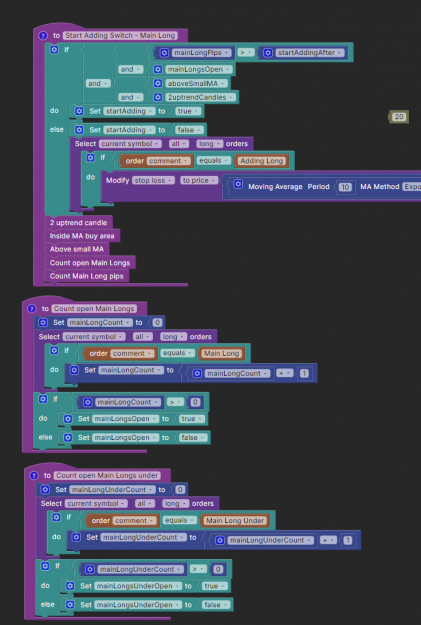Select the standalone number block 20
This screenshot has width=421, height=625.
point(399,117)
